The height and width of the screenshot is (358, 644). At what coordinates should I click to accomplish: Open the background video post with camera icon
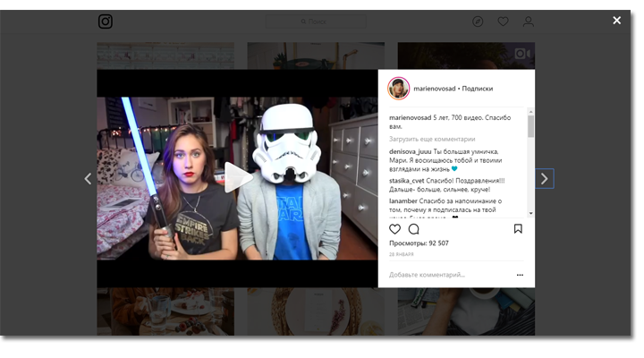[x=466, y=55]
